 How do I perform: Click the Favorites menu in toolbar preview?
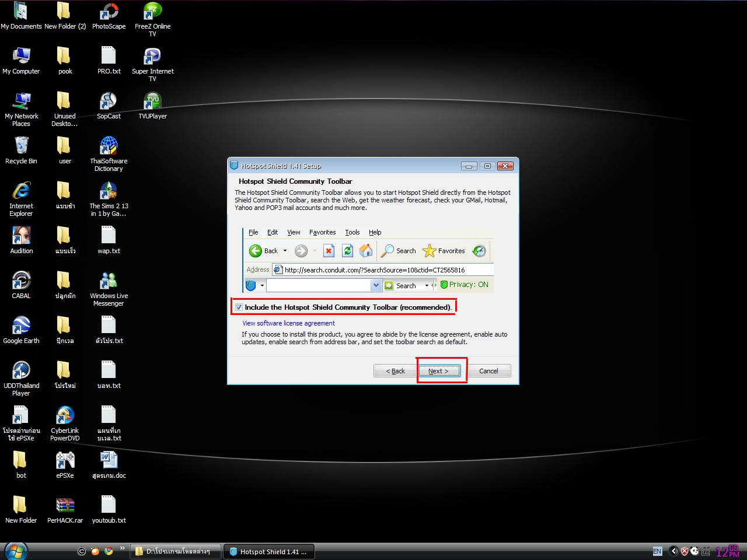click(x=323, y=232)
